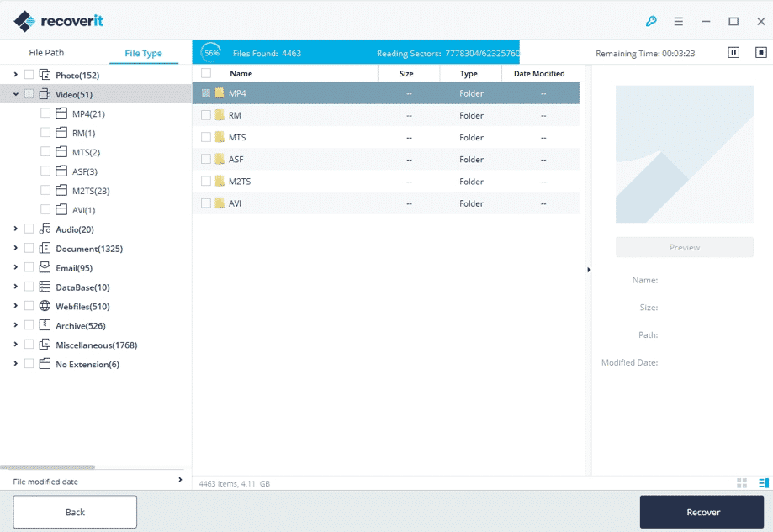Open the hamburger menu icon
Screen dimensions: 773x532
click(x=679, y=21)
